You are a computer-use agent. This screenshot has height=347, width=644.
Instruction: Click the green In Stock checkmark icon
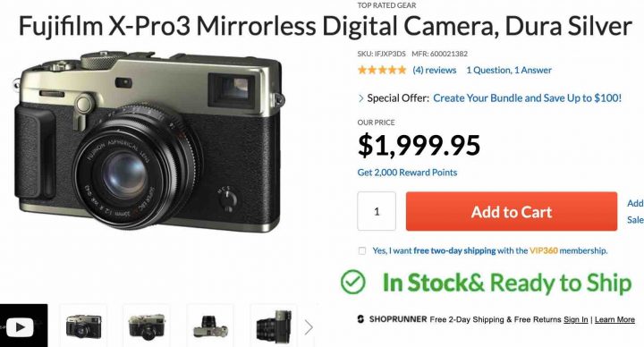[x=352, y=282]
